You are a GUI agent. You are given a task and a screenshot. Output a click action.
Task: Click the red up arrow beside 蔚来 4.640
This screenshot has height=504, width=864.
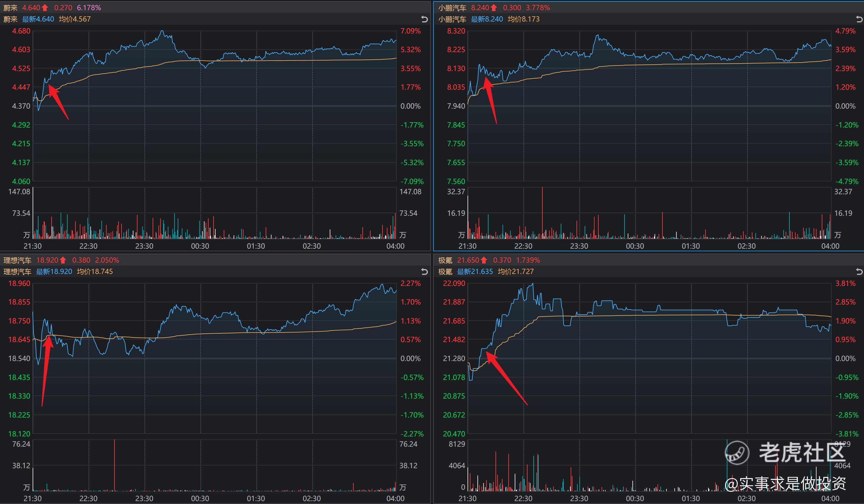[x=45, y=8]
